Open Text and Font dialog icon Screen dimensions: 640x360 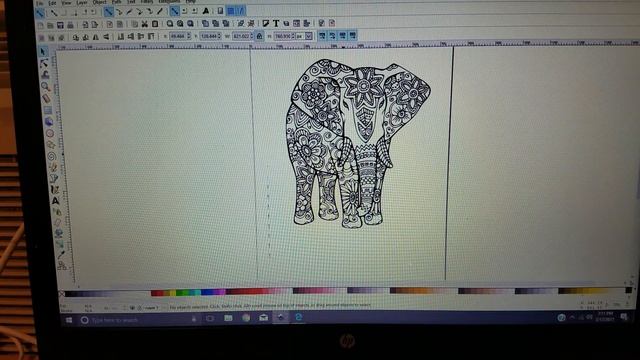pos(276,23)
